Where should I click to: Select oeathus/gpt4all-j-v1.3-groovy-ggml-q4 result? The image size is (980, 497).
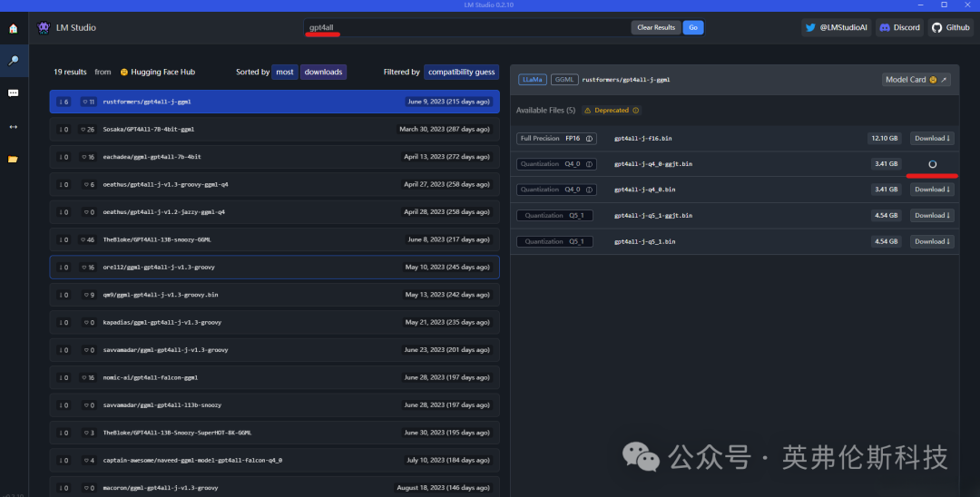pyautogui.click(x=274, y=184)
